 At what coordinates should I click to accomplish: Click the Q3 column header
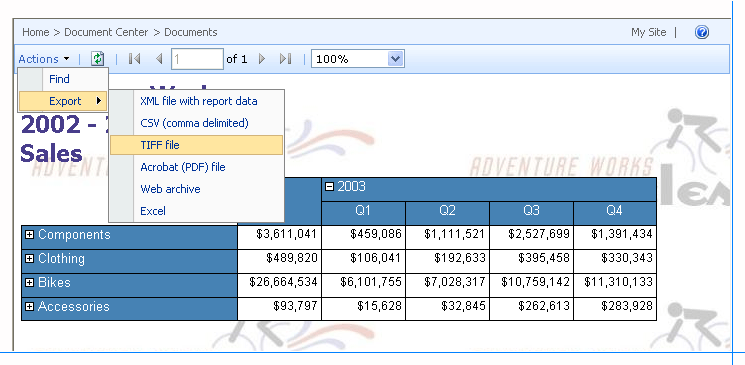[532, 213]
